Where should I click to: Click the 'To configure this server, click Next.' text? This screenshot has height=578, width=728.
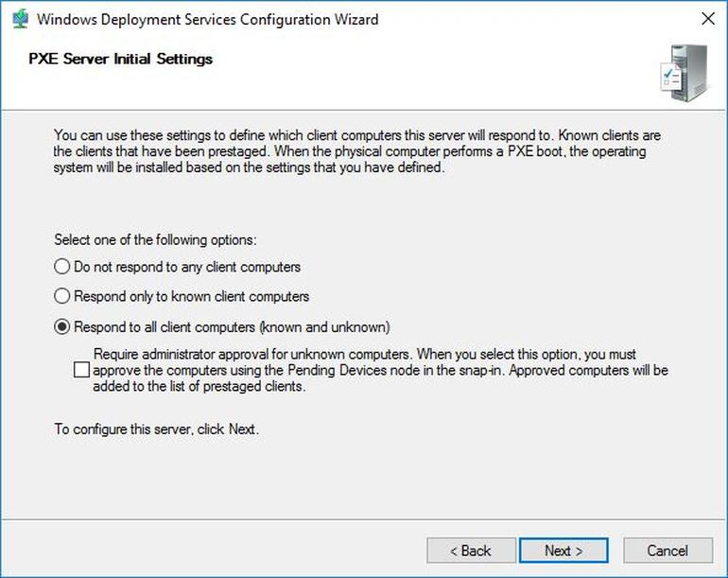coord(156,429)
